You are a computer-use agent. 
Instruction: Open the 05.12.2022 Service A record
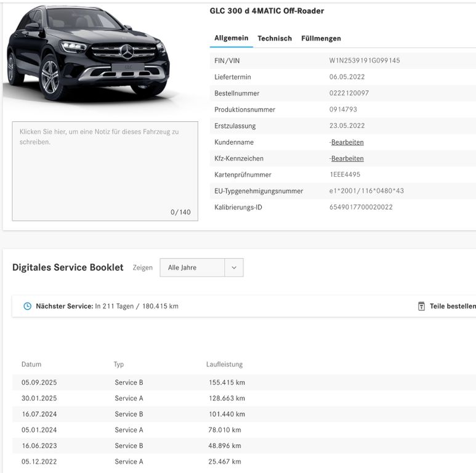pyautogui.click(x=129, y=461)
